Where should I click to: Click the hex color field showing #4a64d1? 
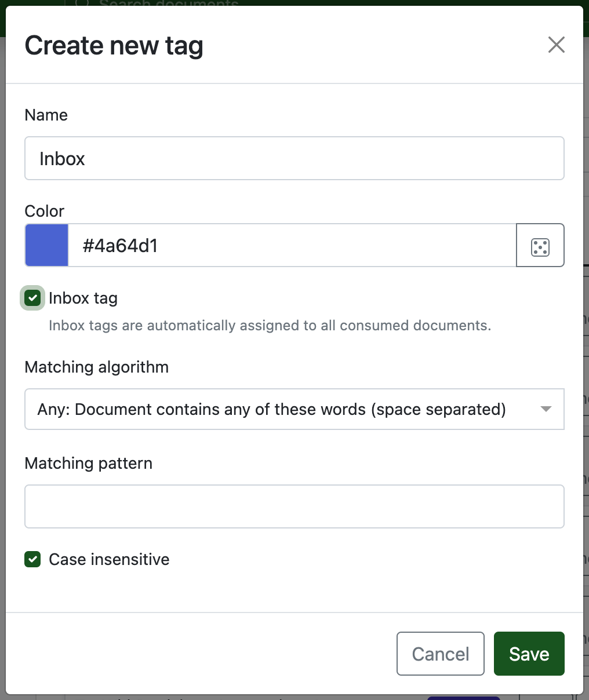[x=292, y=246]
